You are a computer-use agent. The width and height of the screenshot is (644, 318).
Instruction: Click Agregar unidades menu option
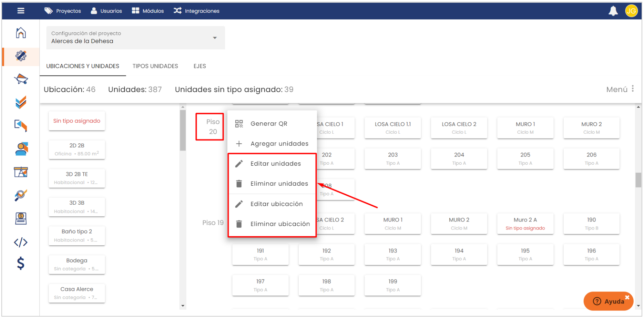(x=279, y=144)
